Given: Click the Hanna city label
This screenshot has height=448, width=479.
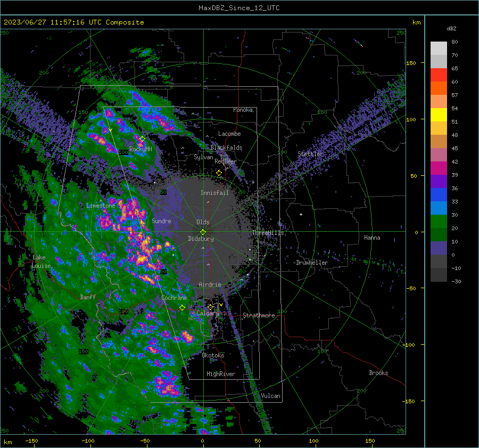Looking at the screenshot, I should [x=372, y=238].
